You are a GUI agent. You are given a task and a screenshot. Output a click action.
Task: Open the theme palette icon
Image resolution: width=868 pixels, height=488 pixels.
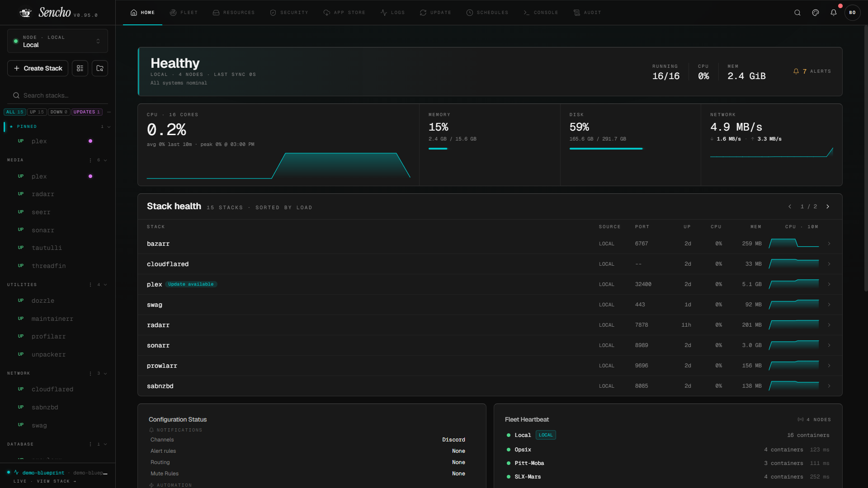[x=816, y=13]
